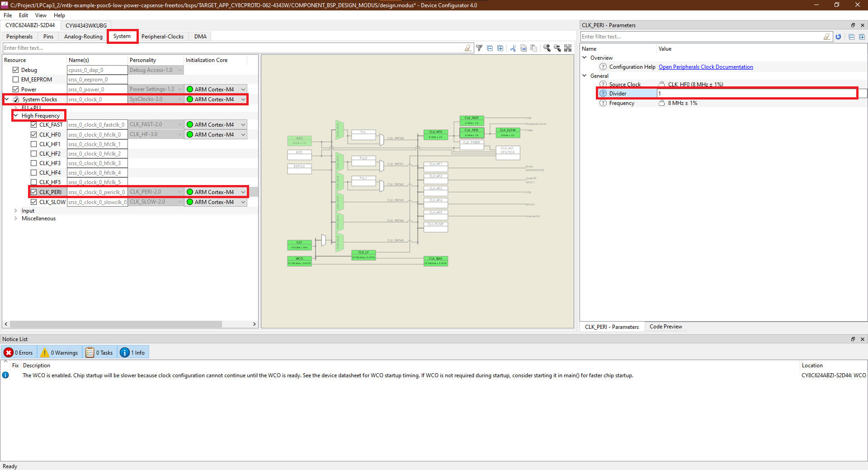Switch to the DMA tab

click(x=200, y=37)
